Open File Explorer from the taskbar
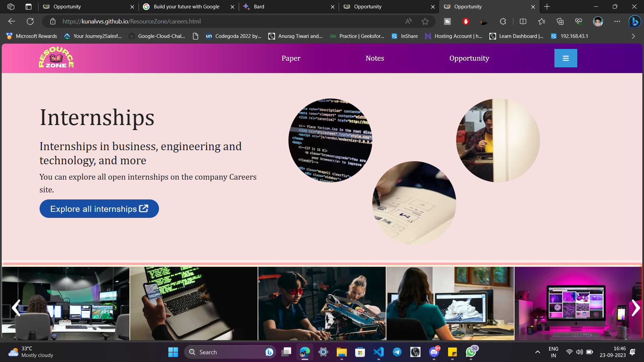644x362 pixels. click(x=341, y=352)
